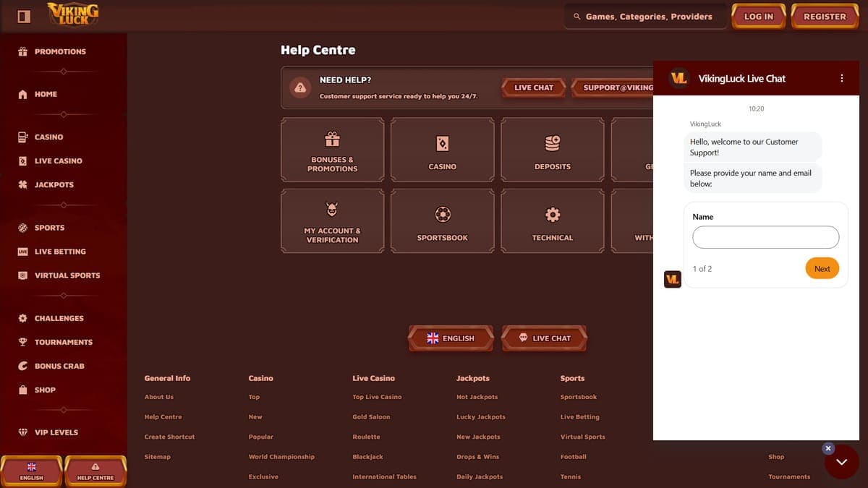Select Bonus Crab in sidebar menu
This screenshot has width=868, height=488.
59,366
